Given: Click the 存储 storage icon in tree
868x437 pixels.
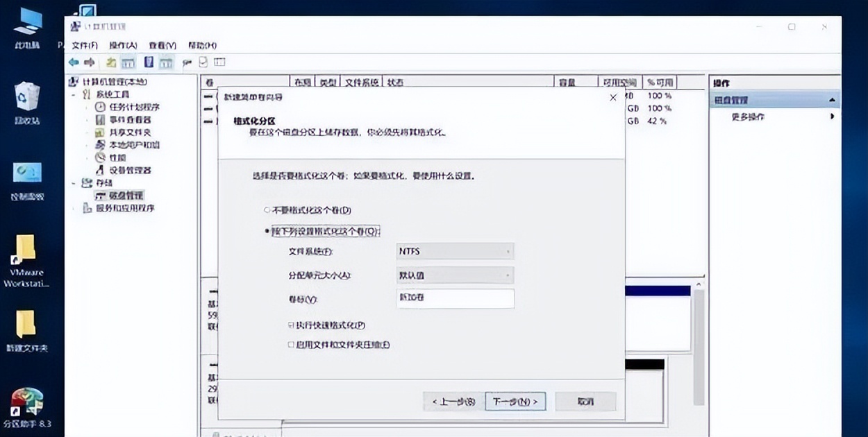Looking at the screenshot, I should pyautogui.click(x=87, y=183).
